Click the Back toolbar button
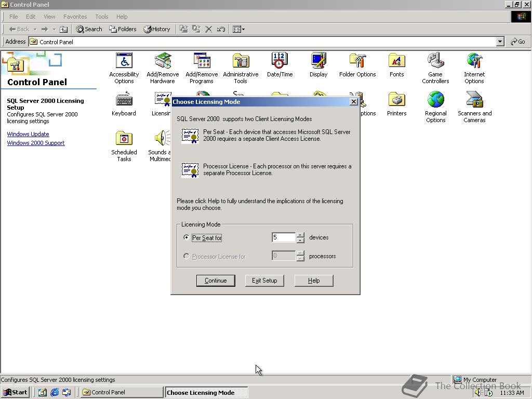Viewport: 532px width, 399px height. point(19,29)
